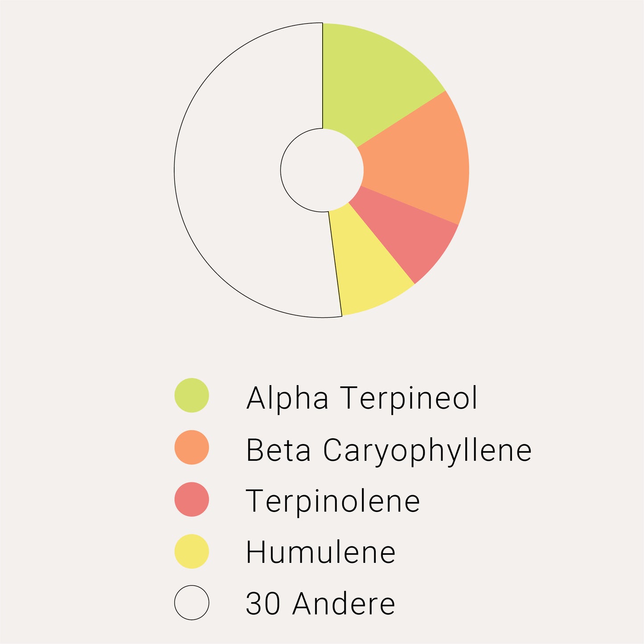The image size is (644, 644).
Task: Click the Terpinolene legend label
Action: [x=333, y=501]
